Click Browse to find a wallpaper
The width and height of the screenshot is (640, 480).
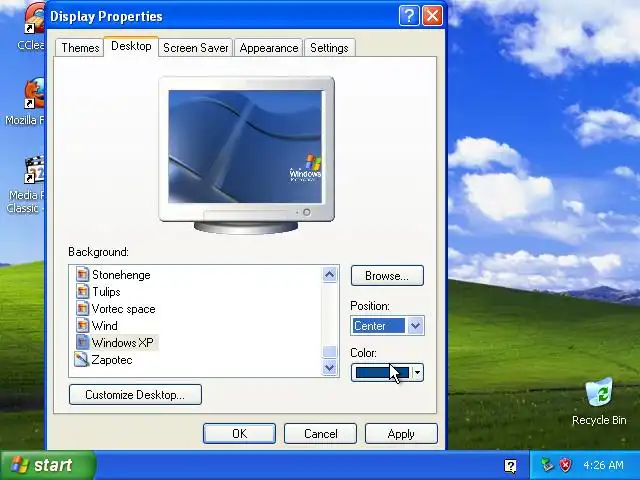click(387, 276)
